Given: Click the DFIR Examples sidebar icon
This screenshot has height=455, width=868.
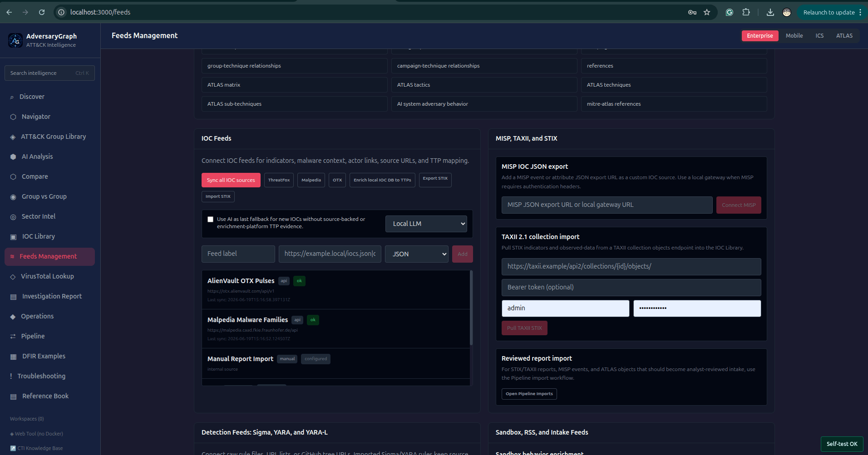Looking at the screenshot, I should pyautogui.click(x=13, y=357).
